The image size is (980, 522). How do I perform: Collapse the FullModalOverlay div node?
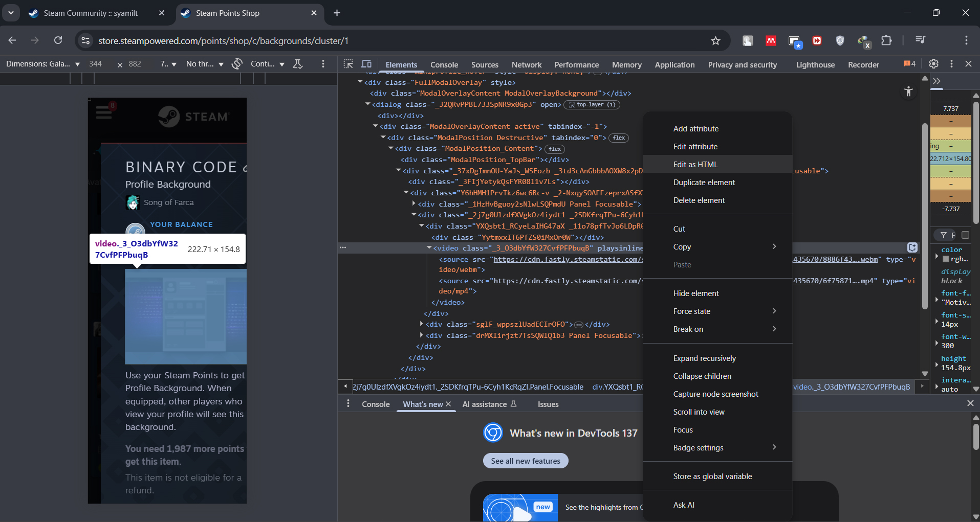coord(360,82)
